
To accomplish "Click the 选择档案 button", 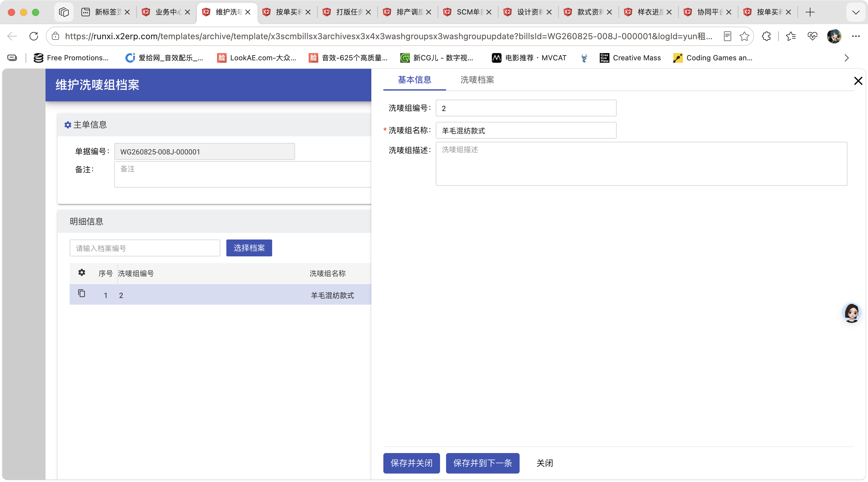I will click(x=249, y=248).
